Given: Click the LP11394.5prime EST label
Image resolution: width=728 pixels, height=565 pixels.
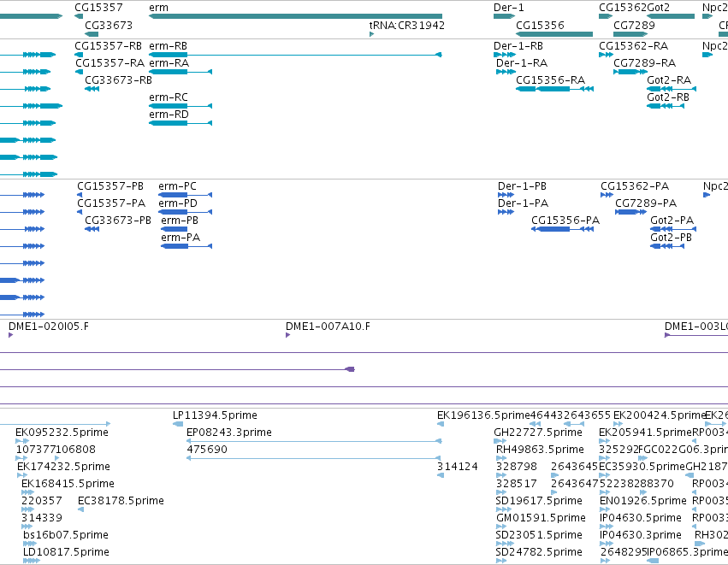Looking at the screenshot, I should click(215, 415).
